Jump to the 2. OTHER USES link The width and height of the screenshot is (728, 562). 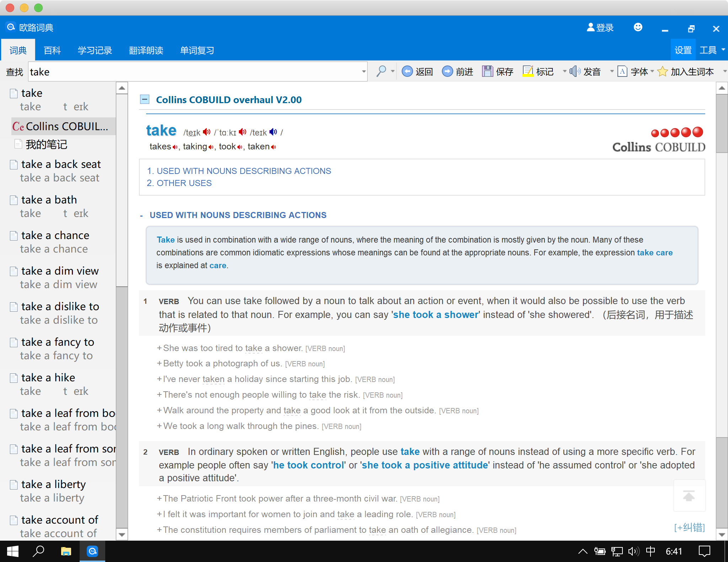pos(179,183)
